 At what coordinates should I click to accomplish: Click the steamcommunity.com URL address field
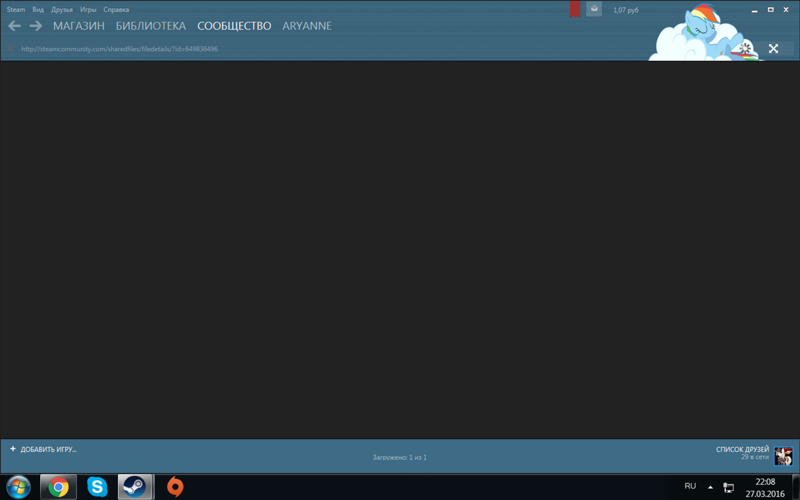coord(119,49)
